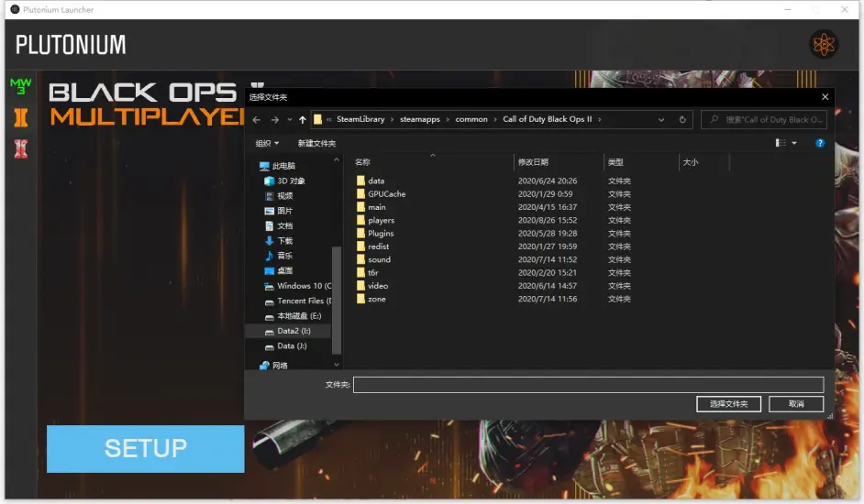Sort by 名称 column header
The image size is (864, 504).
(362, 162)
